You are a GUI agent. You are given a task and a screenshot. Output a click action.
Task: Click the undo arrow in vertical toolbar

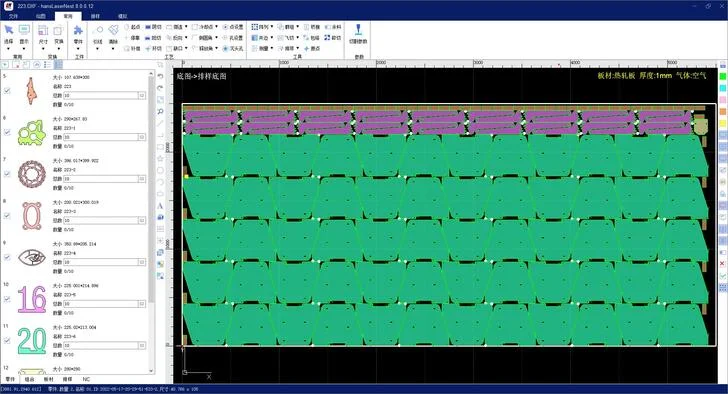pos(160,76)
